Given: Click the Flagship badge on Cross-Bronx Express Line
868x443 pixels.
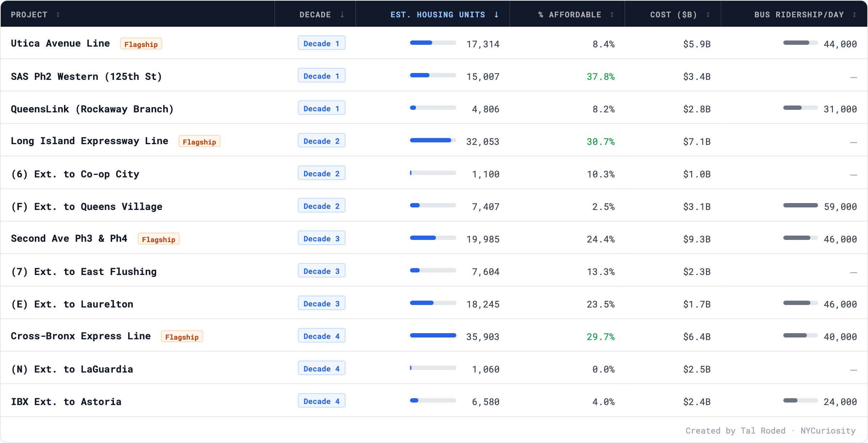Looking at the screenshot, I should [182, 337].
